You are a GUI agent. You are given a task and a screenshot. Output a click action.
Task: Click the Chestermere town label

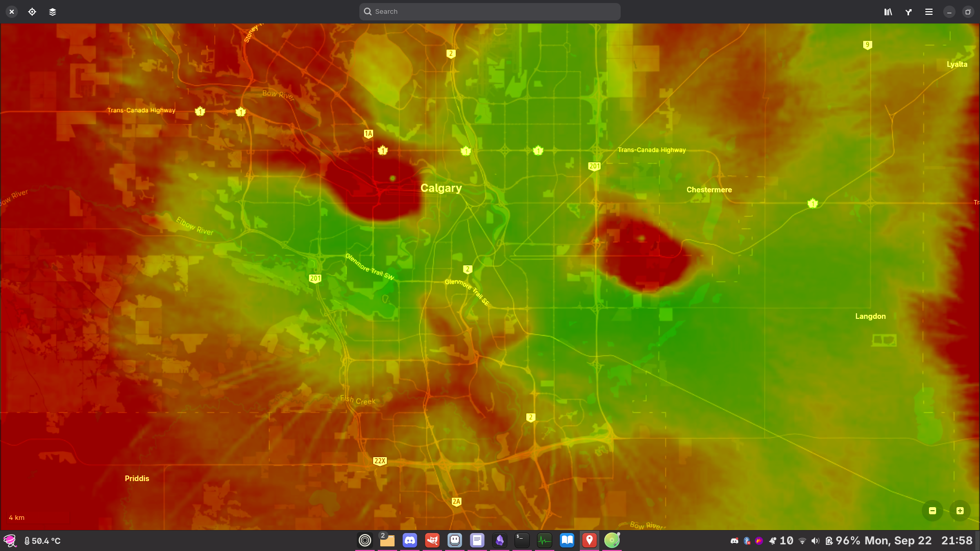(709, 190)
